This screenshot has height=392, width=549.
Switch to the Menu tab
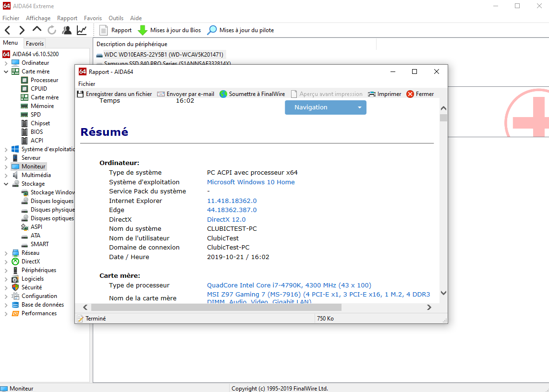[11, 43]
